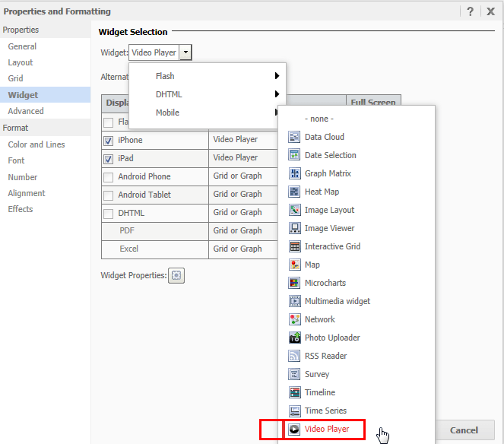
Task: Click the Network widget icon
Action: click(295, 319)
